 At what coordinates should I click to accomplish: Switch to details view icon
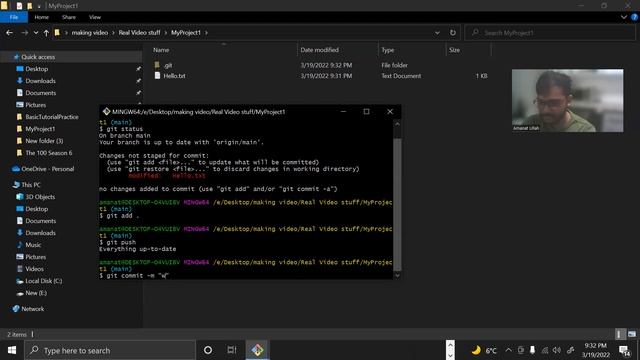click(620, 334)
